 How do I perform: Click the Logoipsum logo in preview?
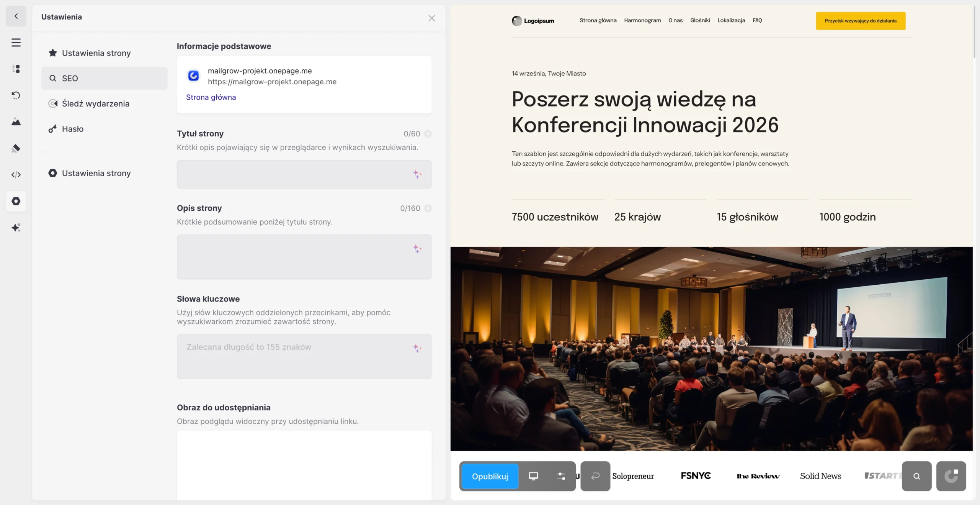coord(533,21)
